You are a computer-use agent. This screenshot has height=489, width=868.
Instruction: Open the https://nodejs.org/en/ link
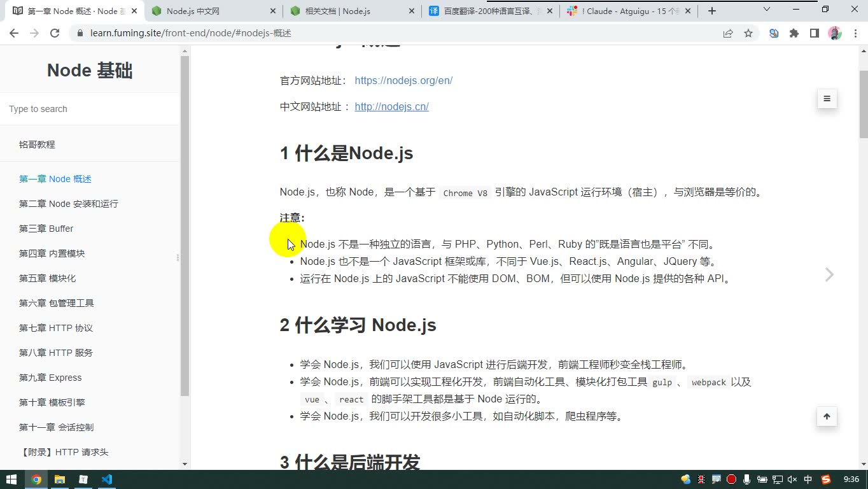pos(403,80)
